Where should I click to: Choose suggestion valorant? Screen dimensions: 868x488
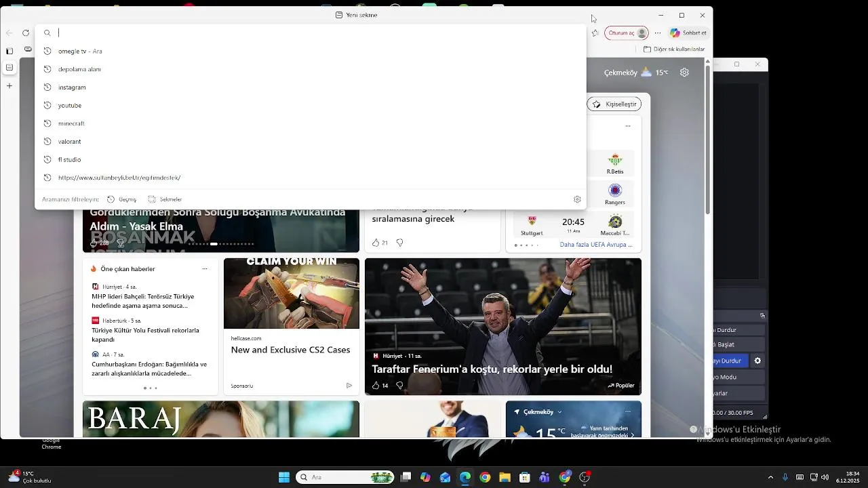(x=310, y=142)
